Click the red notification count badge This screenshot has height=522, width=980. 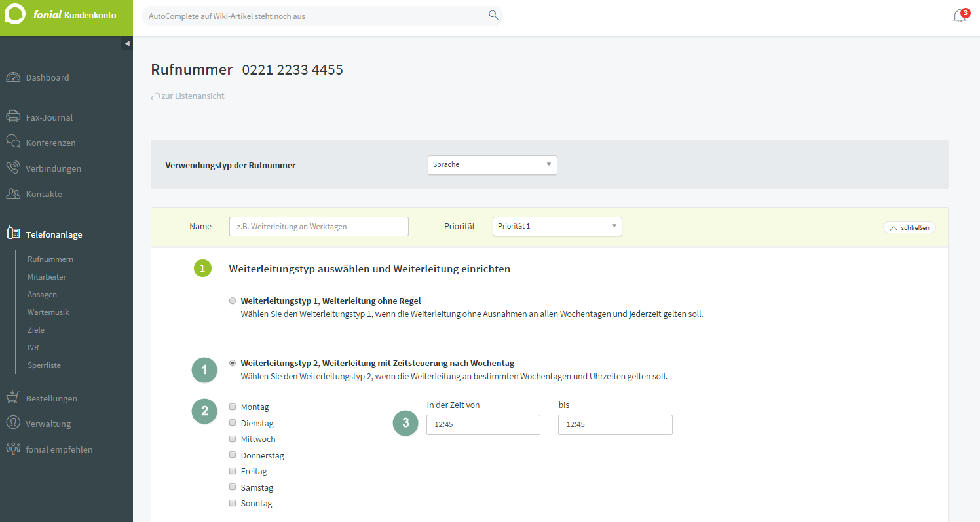[965, 12]
